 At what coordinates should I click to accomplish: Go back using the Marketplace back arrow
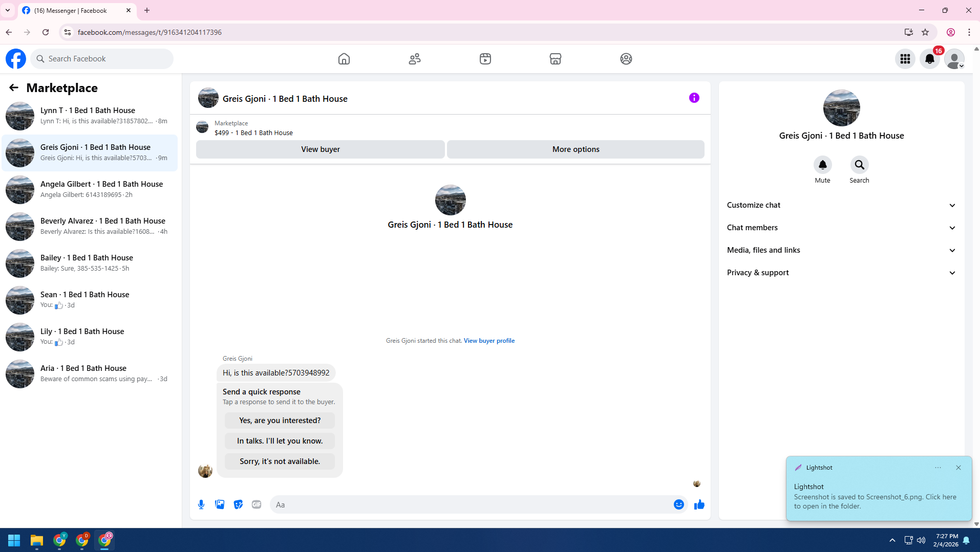click(x=14, y=87)
